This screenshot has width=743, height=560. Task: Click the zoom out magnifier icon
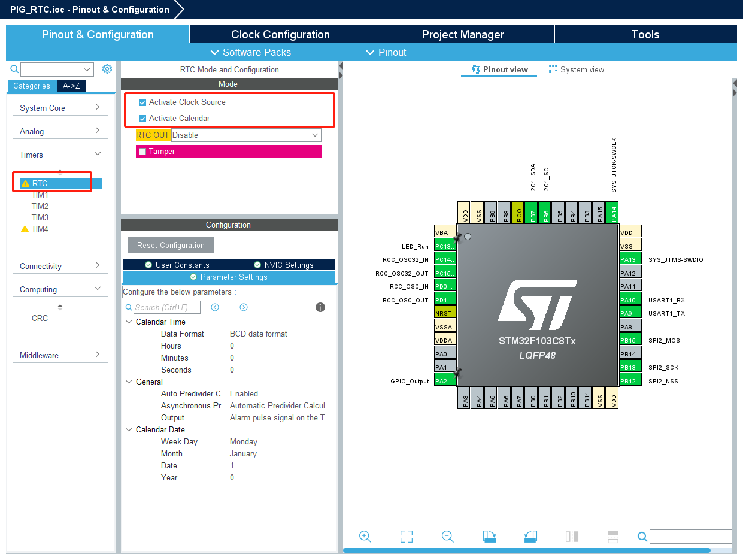448,537
